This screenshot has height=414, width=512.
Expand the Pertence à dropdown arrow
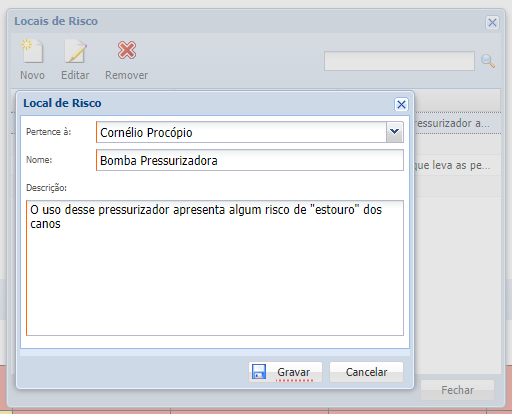click(395, 132)
